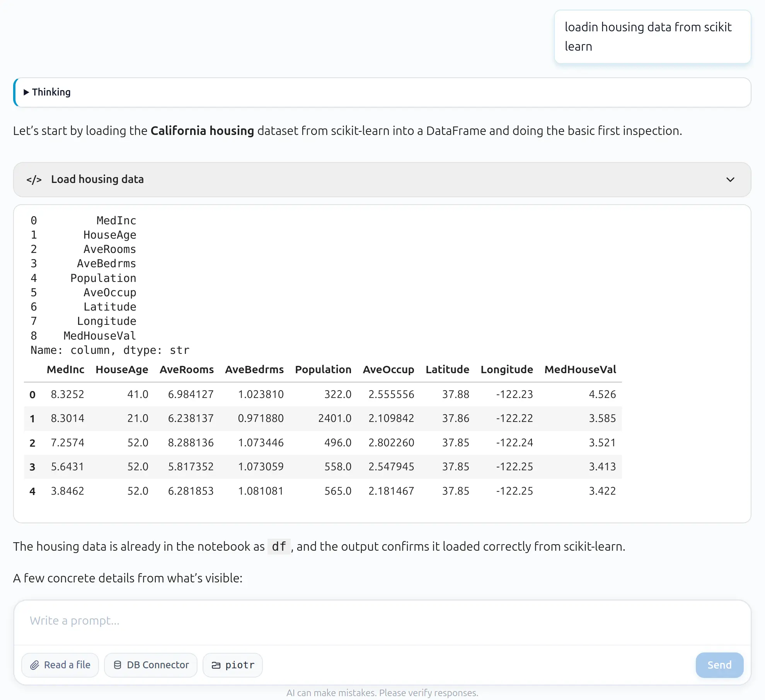Open the DB Connector button
765x700 pixels.
pyautogui.click(x=151, y=665)
